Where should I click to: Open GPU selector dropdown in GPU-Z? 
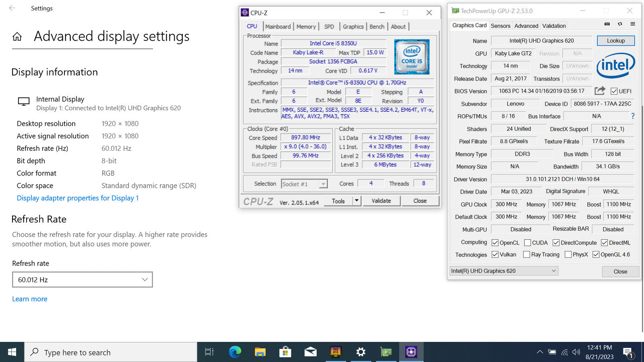(x=504, y=271)
